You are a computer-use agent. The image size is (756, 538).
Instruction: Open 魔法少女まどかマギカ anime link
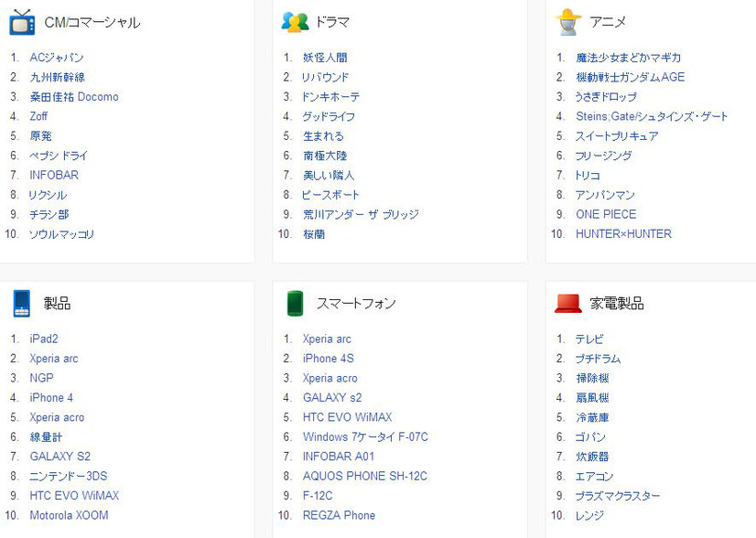628,58
